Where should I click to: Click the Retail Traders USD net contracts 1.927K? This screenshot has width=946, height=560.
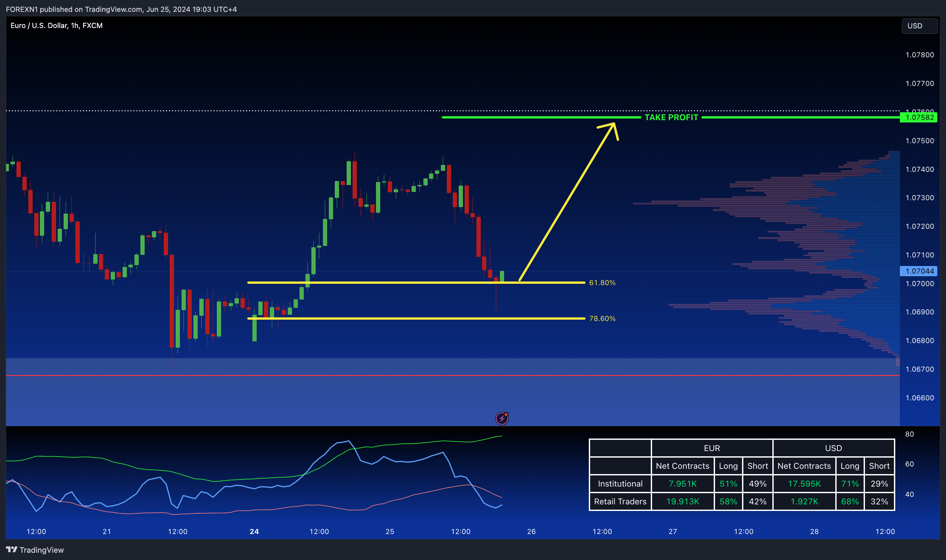(x=804, y=501)
